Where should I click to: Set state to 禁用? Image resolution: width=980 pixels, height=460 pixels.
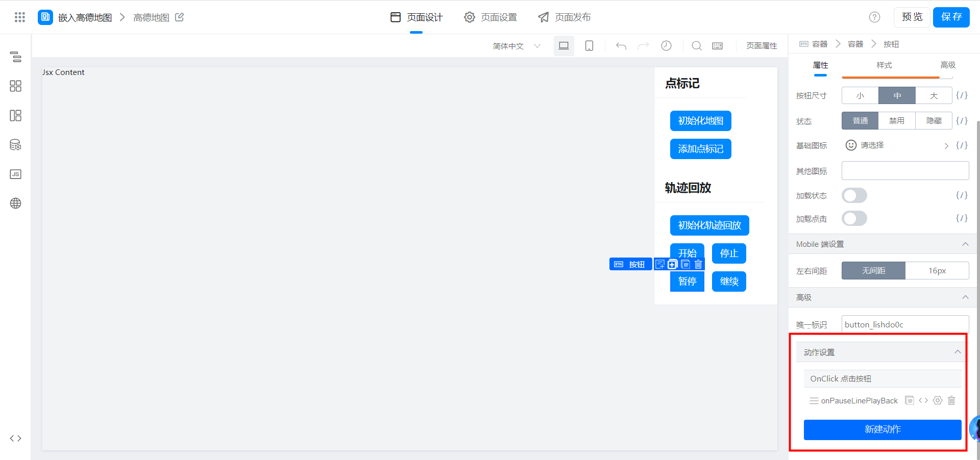897,120
